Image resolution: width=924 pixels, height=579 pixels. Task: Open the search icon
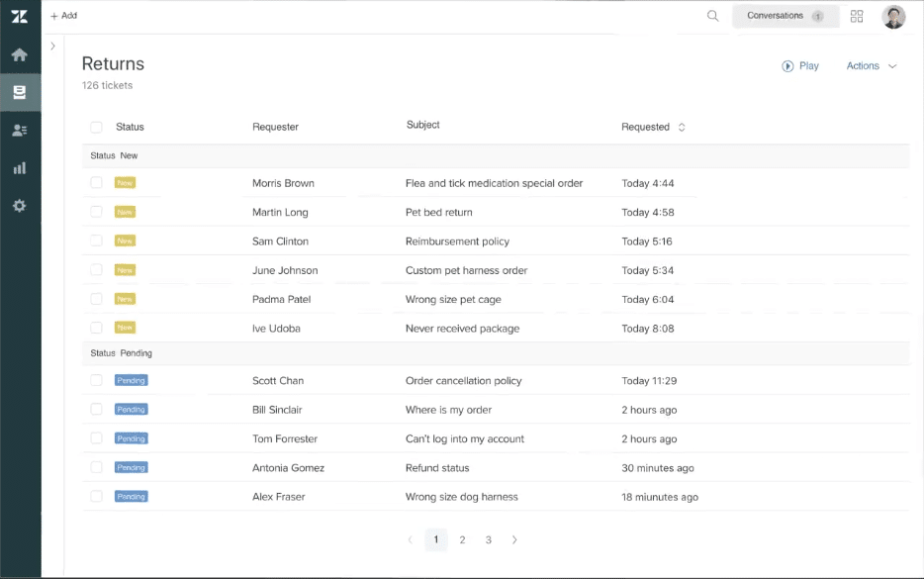pos(712,15)
